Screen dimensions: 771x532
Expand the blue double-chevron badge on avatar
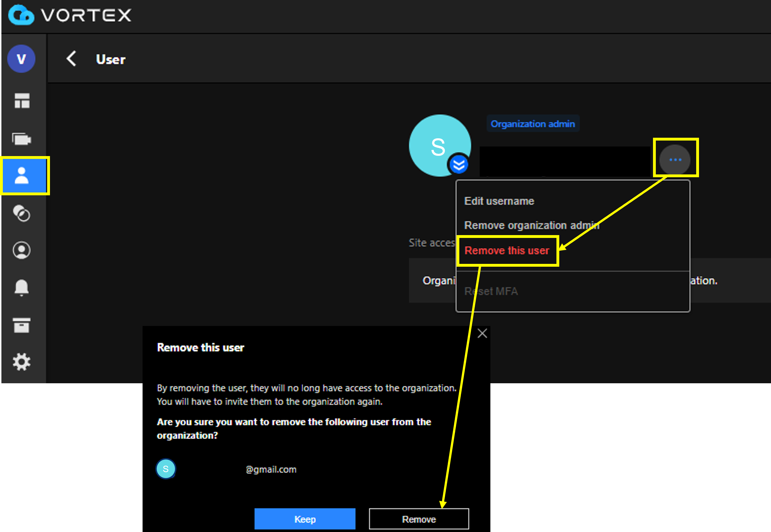[x=459, y=164]
